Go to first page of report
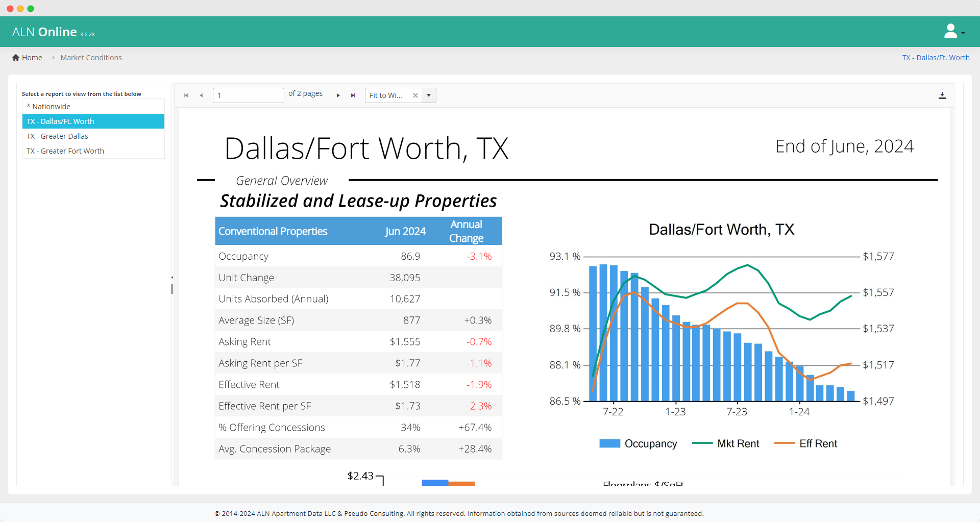 click(x=186, y=95)
